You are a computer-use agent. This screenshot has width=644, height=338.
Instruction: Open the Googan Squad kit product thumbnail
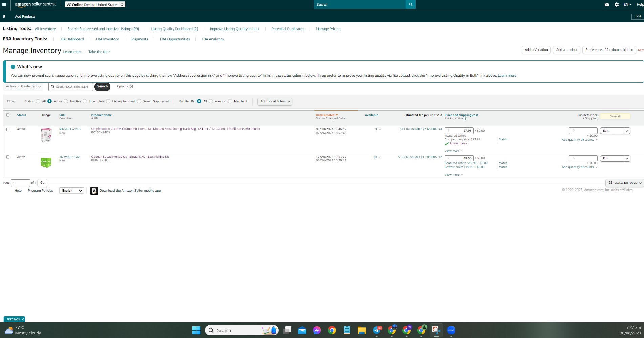(46, 163)
